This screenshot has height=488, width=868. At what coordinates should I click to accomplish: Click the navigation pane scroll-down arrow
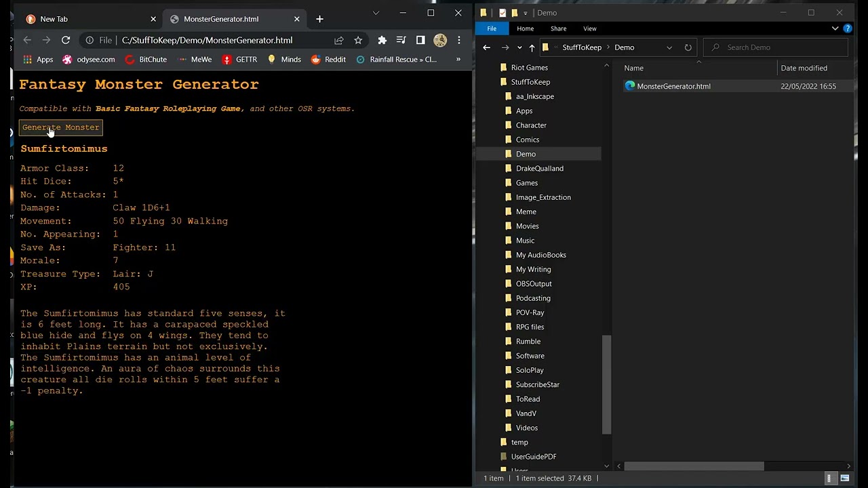[606, 466]
